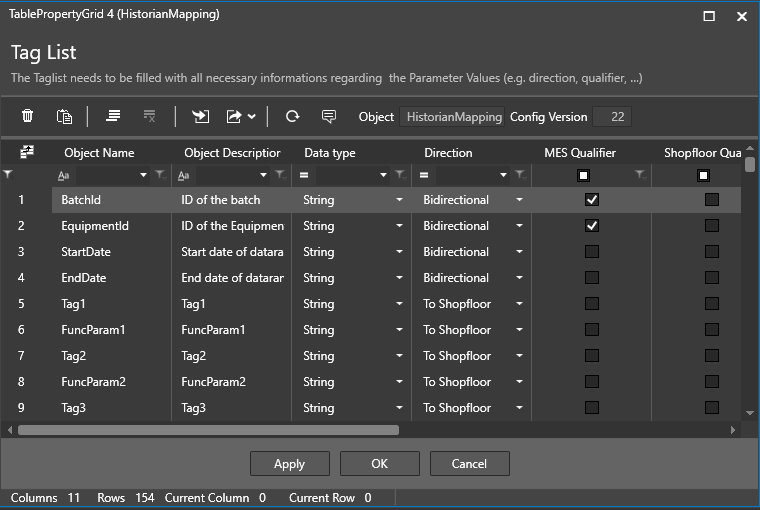Image resolution: width=760 pixels, height=510 pixels.
Task: Uncheck MES Qualifier for BatchId
Action: pyautogui.click(x=592, y=200)
